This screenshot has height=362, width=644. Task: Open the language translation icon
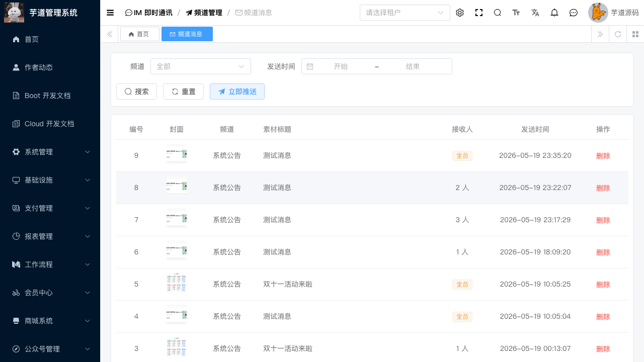pyautogui.click(x=535, y=13)
